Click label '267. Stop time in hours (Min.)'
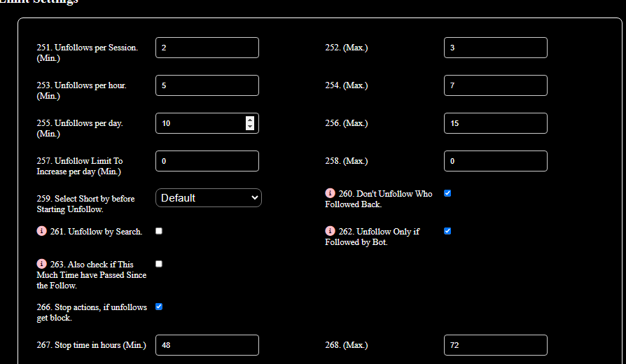Image resolution: width=626 pixels, height=364 pixels. [92, 345]
